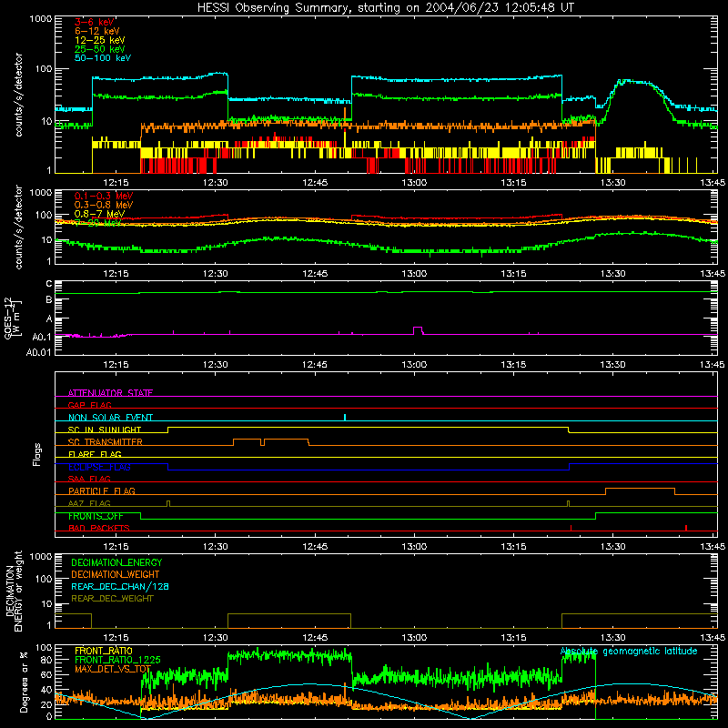The width and height of the screenshot is (728, 728).
Task: Click the red 0.1-0.3 MeV legend label
Action: point(104,196)
